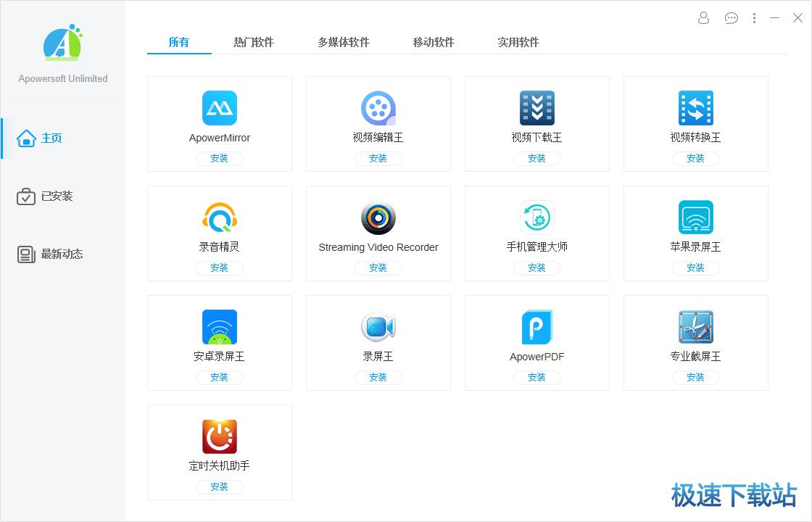
Task: Open the 手机管理大师 app icon
Action: (x=536, y=216)
